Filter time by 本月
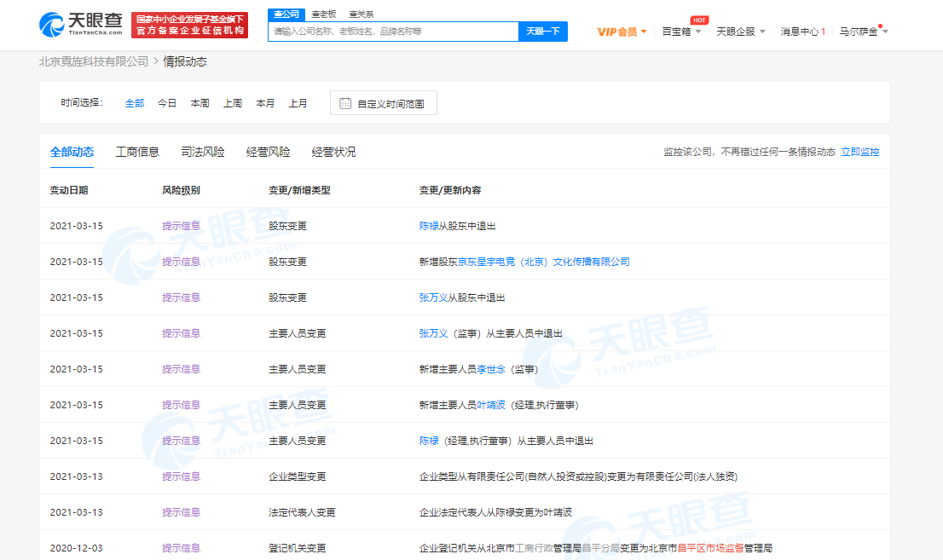This screenshot has width=943, height=560. click(265, 103)
